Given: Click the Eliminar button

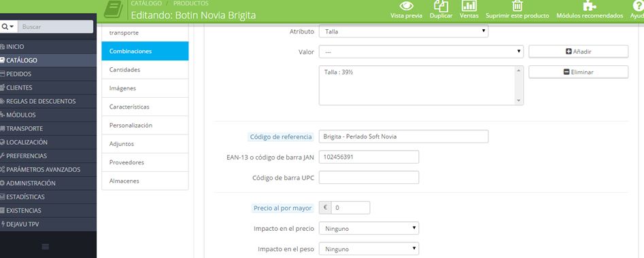Looking at the screenshot, I should pos(578,72).
